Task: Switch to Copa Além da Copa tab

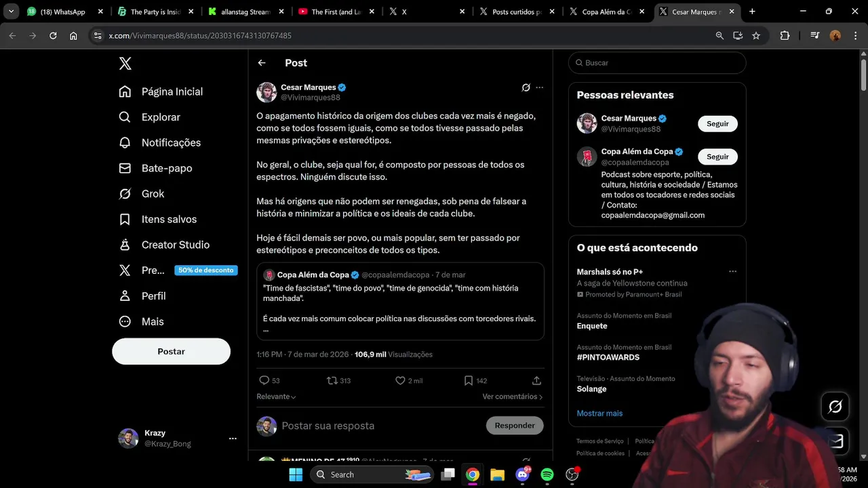Action: pyautogui.click(x=608, y=12)
